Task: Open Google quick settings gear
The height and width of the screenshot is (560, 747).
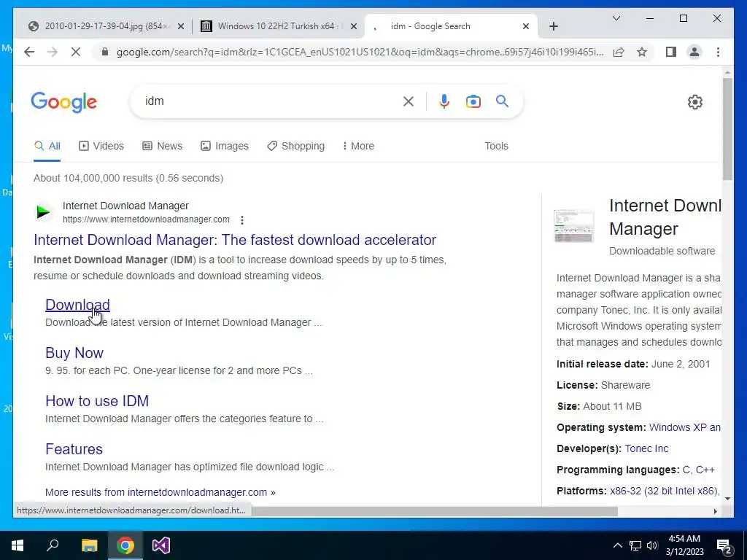Action: (694, 101)
